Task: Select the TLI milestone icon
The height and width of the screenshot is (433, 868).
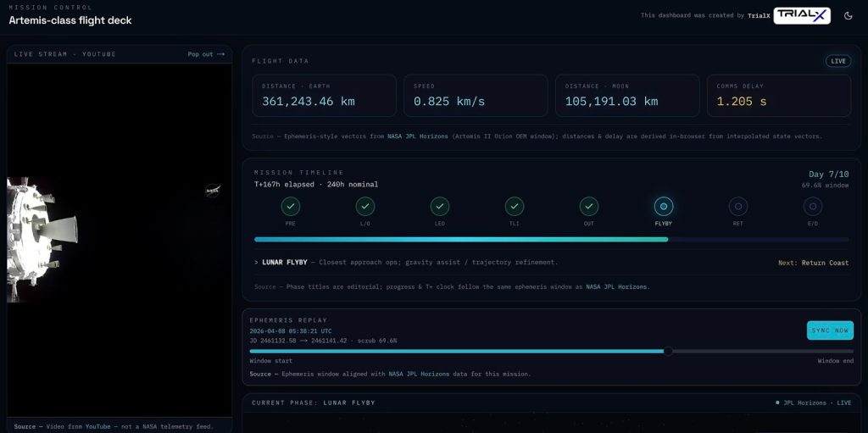Action: [515, 206]
